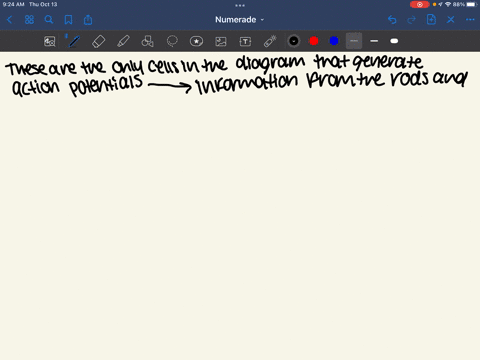Add a new page
Screen dimensions: 480x360
tap(431, 20)
